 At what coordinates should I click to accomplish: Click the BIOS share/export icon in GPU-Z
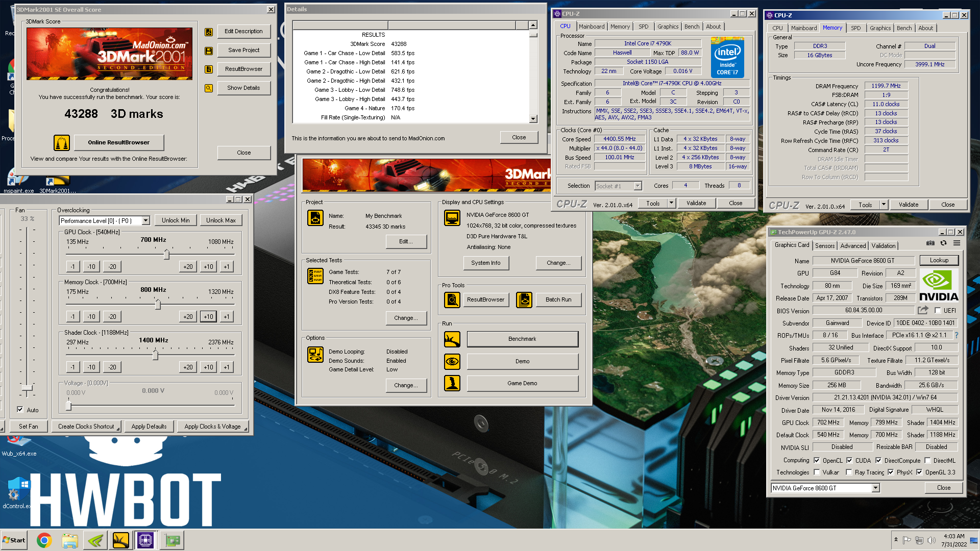923,310
